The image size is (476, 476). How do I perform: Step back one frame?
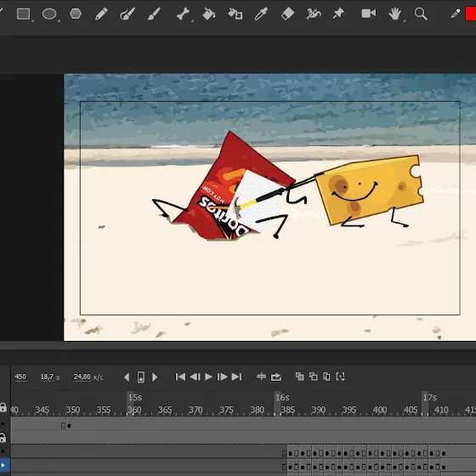click(195, 377)
